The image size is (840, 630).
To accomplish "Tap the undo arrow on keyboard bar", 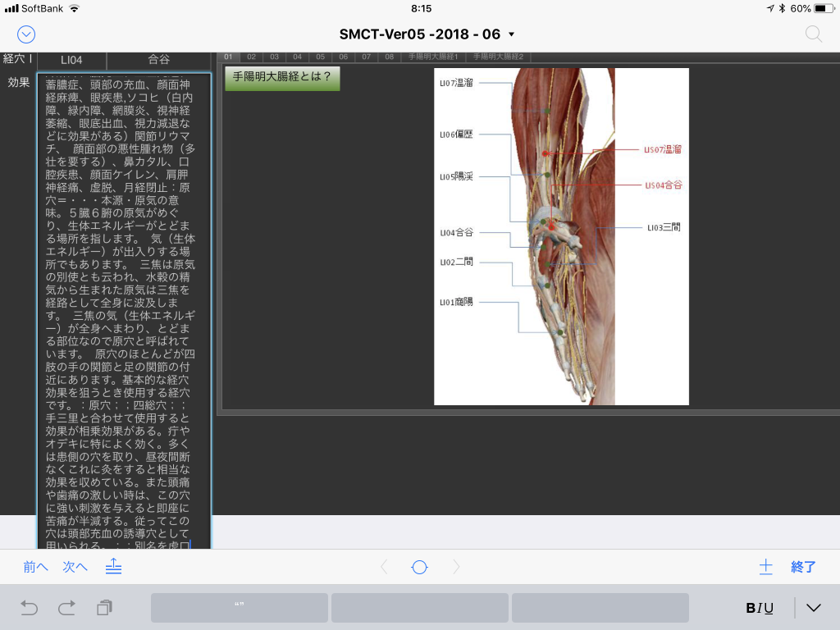I will (x=29, y=608).
